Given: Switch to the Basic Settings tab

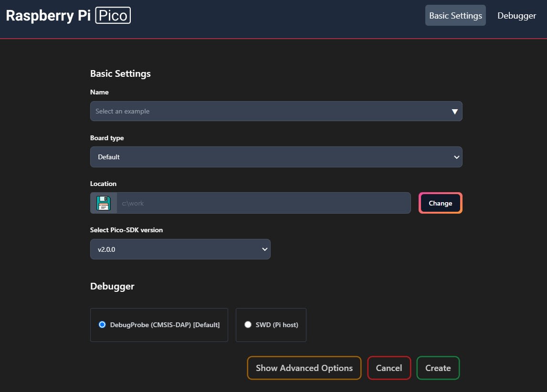Looking at the screenshot, I should click(x=455, y=15).
